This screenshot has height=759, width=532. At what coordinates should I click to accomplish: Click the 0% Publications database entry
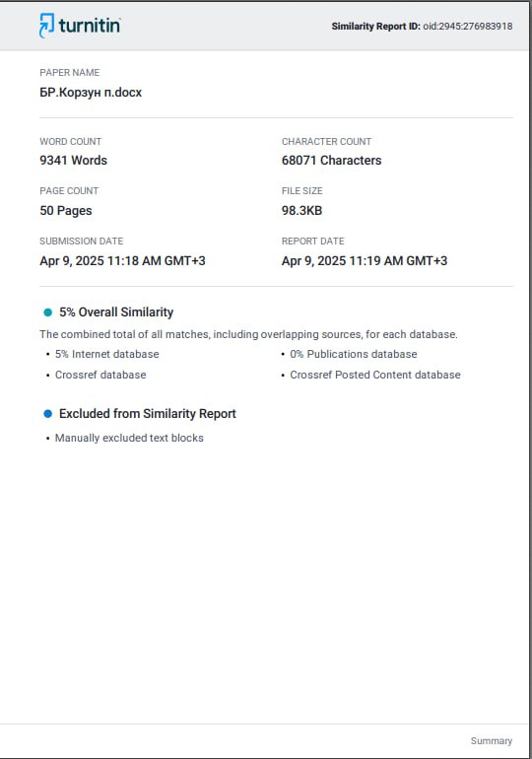[353, 354]
